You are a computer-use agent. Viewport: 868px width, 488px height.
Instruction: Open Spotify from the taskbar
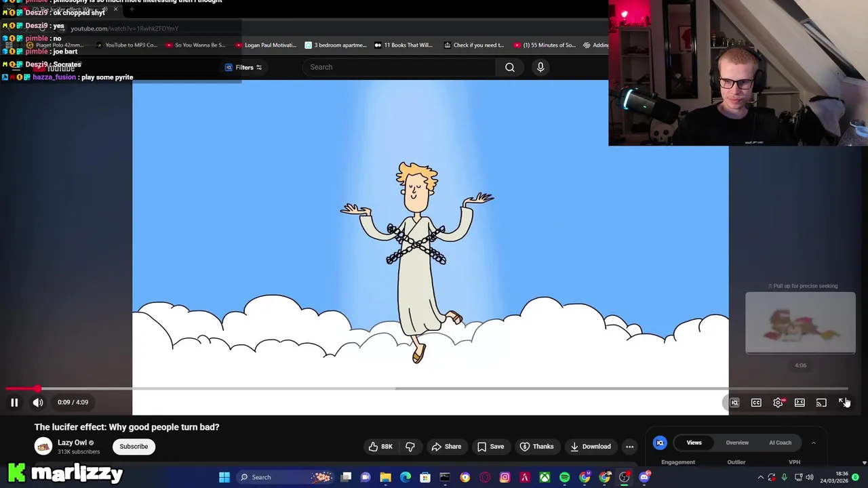pos(564,477)
